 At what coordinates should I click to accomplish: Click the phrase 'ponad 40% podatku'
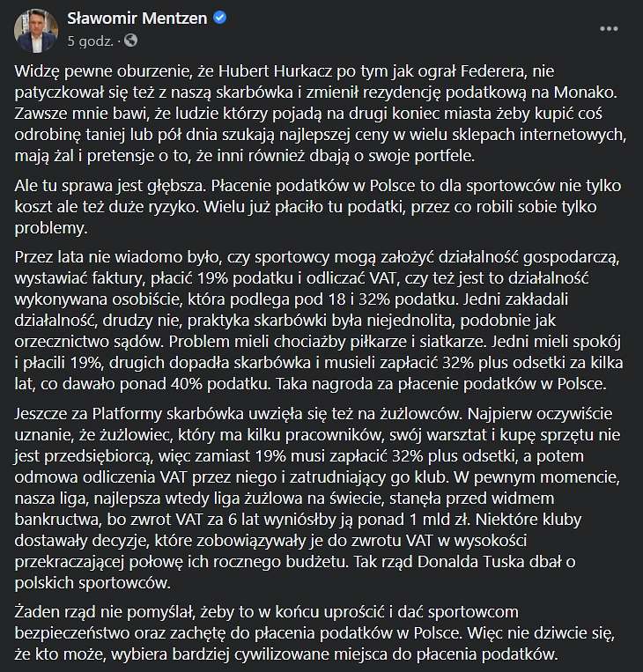click(193, 384)
